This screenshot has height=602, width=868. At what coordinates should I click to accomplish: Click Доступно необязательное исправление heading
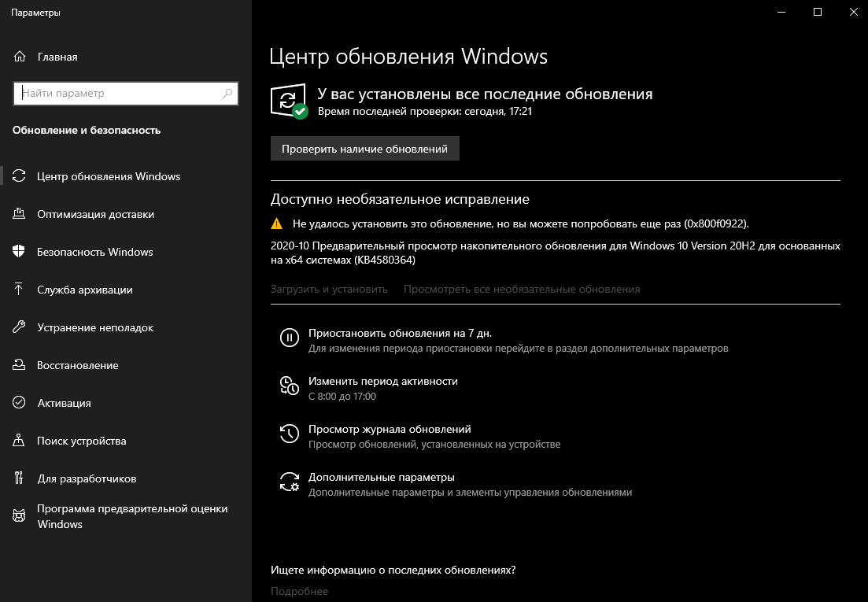[400, 199]
